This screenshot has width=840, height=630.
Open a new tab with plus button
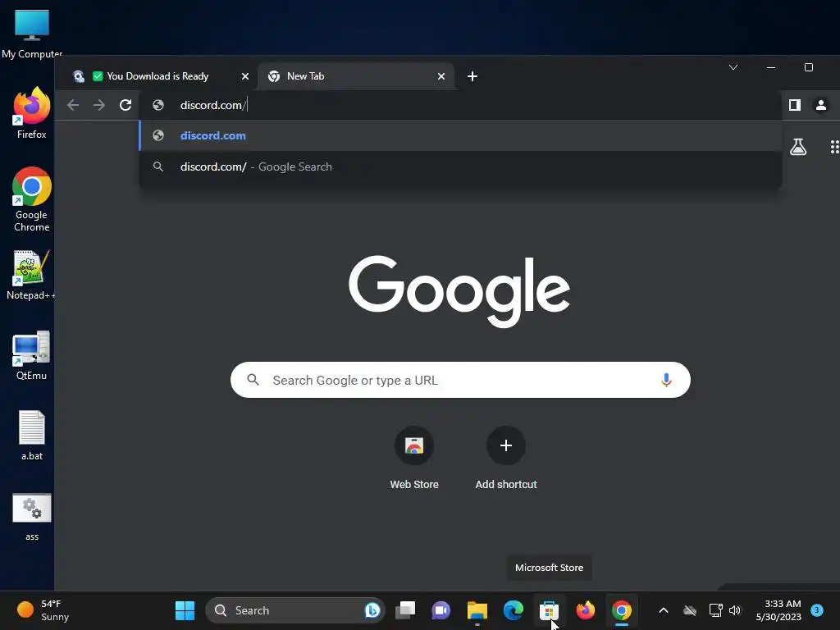point(472,76)
